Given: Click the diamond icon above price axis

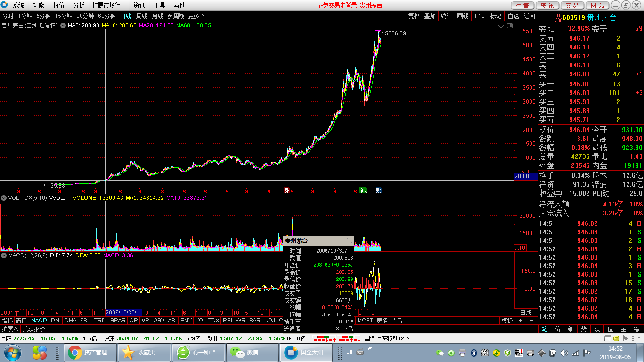Looking at the screenshot, I should tap(501, 26).
